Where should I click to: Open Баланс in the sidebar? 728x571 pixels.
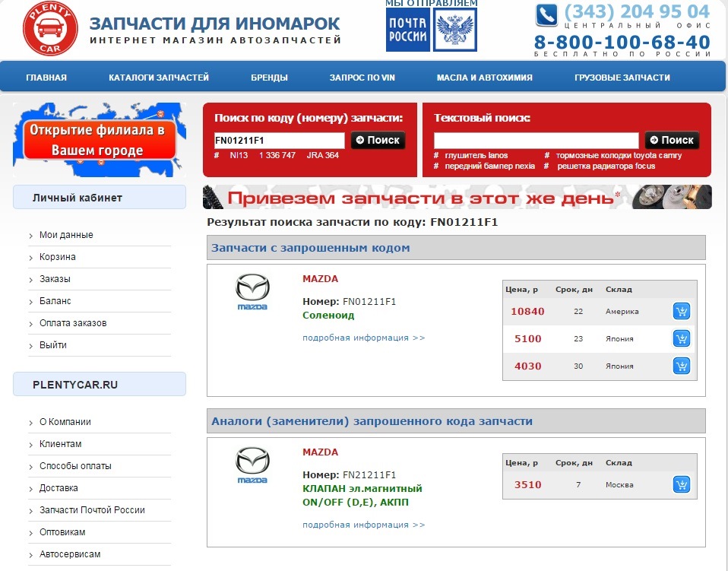click(55, 301)
